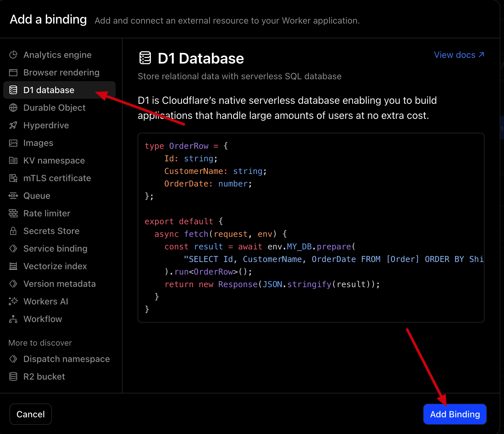Pick Service binding from the list
The width and height of the screenshot is (504, 434).
pos(55,249)
